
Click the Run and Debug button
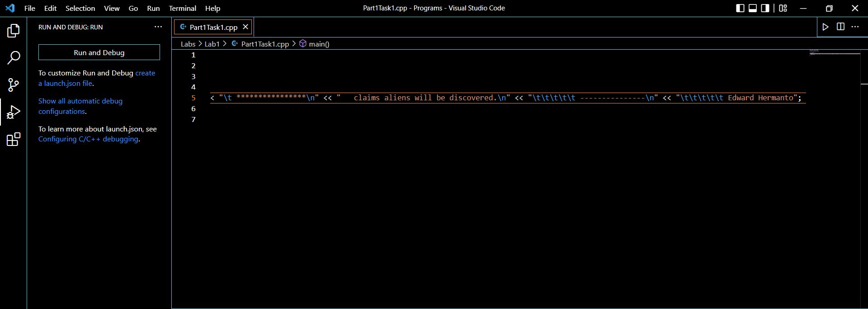pos(99,52)
